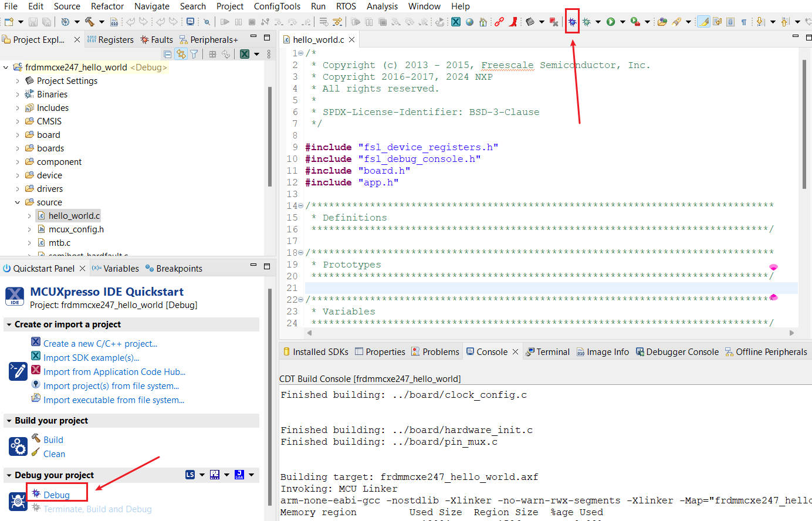Click the home icon in main toolbar
Viewport: 812px width, 521px height.
483,22
